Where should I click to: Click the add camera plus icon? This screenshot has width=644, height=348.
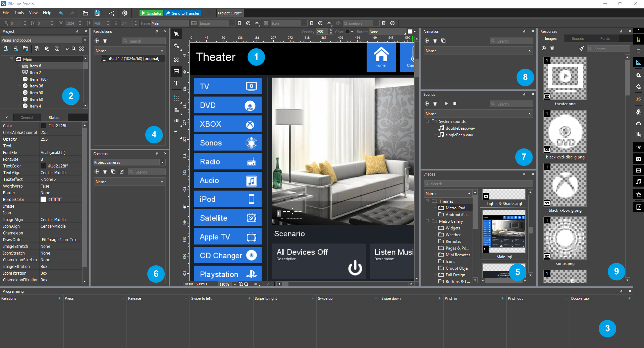(97, 172)
